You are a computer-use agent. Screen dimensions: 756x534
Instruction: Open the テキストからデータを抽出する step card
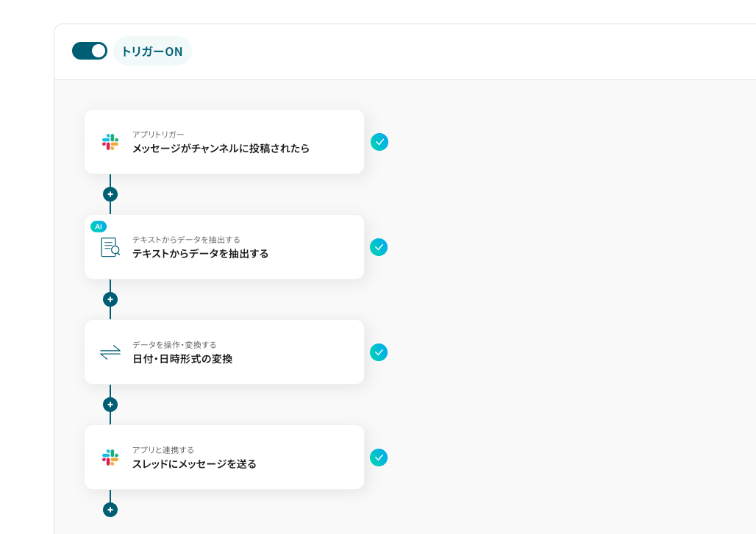[x=224, y=247]
